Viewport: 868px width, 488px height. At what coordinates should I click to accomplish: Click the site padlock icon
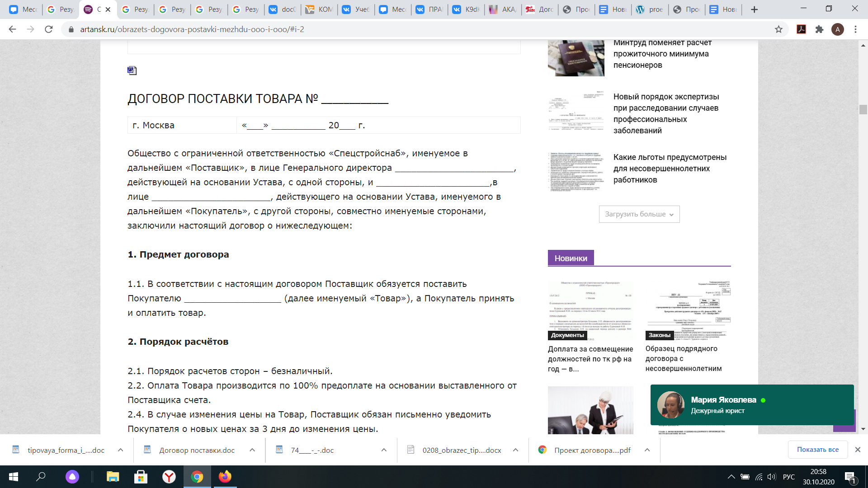click(x=71, y=29)
